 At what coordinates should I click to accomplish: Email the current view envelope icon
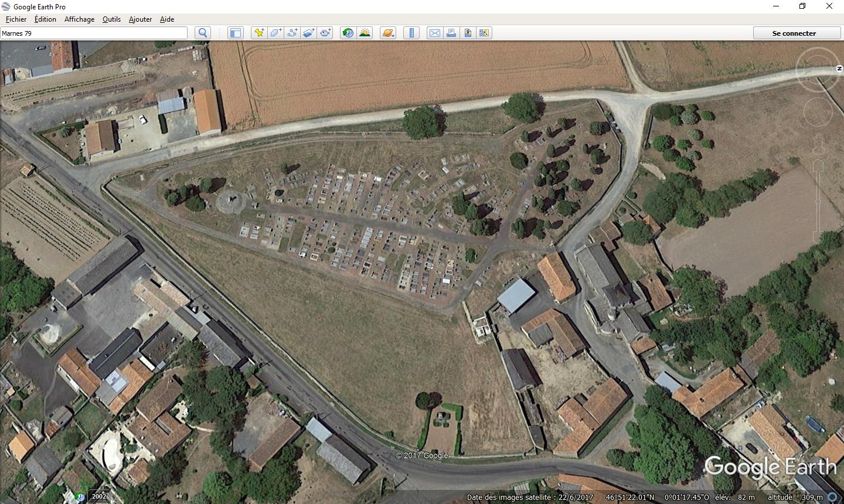435,33
